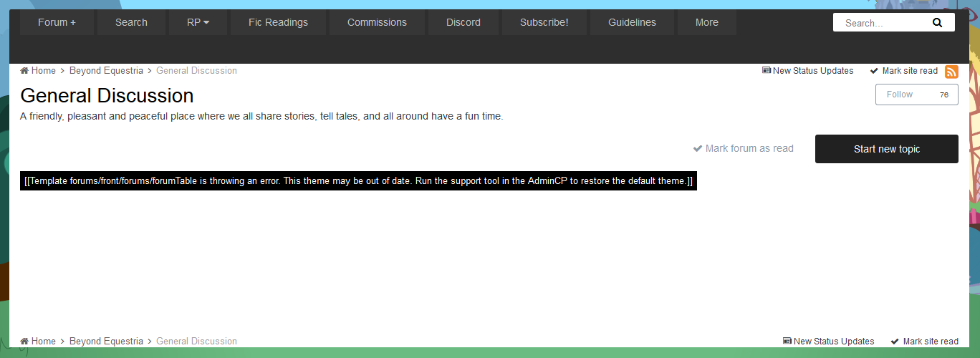Open the Beyond Equestria breadcrumb link
The width and height of the screenshot is (980, 358).
tap(106, 71)
